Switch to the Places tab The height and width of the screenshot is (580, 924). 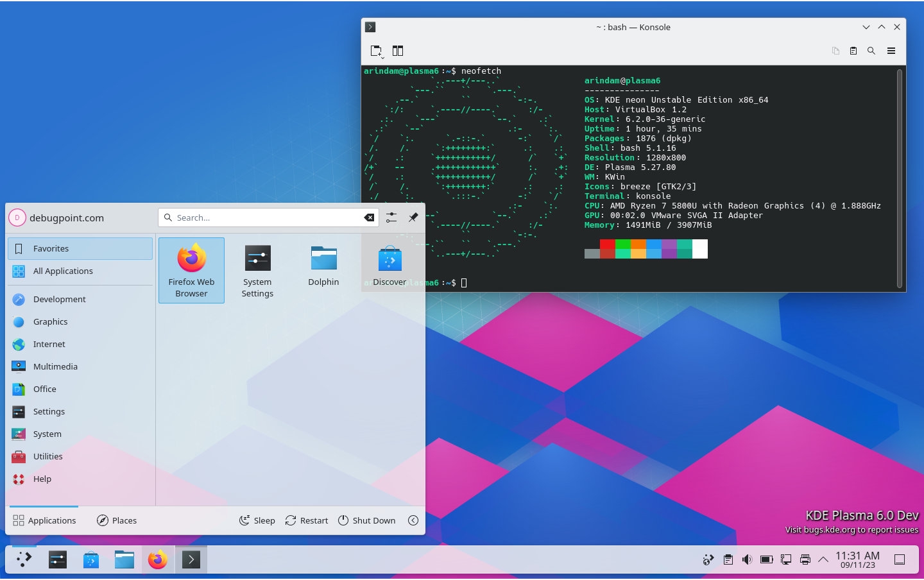pyautogui.click(x=117, y=520)
